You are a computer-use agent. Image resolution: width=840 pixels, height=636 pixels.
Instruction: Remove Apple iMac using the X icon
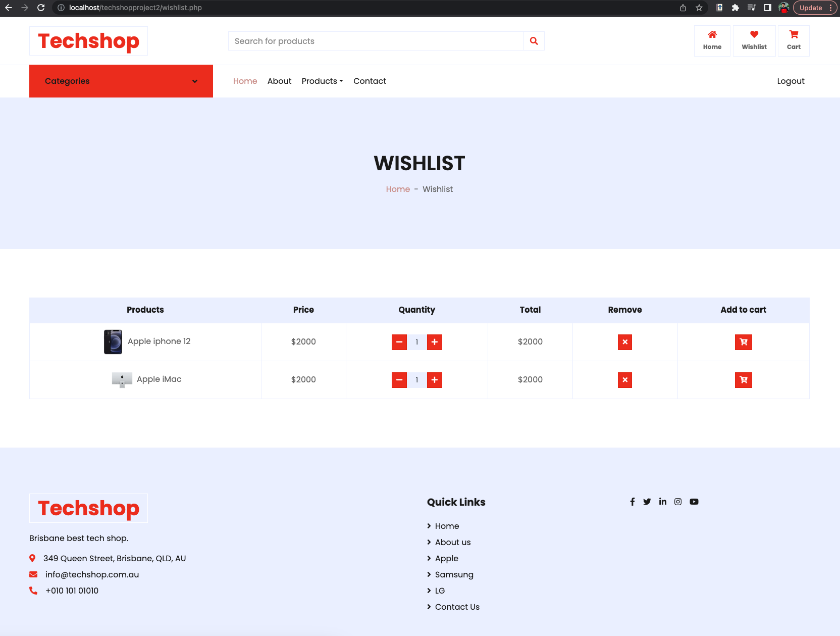624,379
